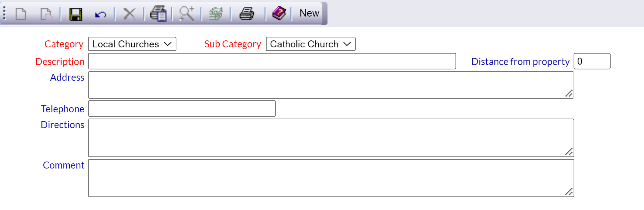
Task: Click the toolbar drag handle dots
Action: tap(4, 13)
